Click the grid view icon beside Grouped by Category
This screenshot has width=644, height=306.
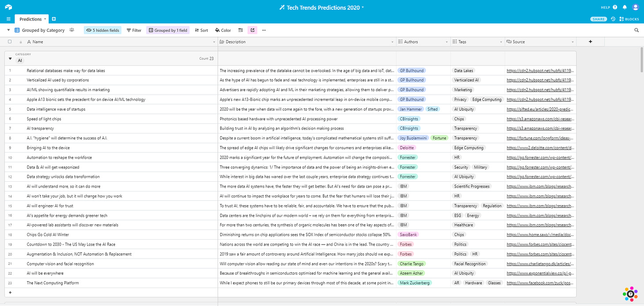17,30
